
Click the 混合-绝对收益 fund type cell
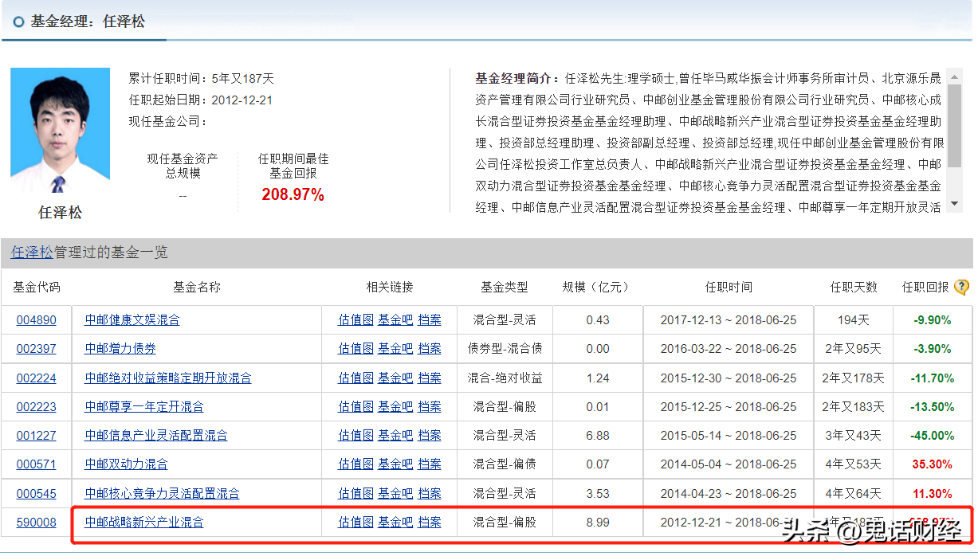(x=505, y=378)
